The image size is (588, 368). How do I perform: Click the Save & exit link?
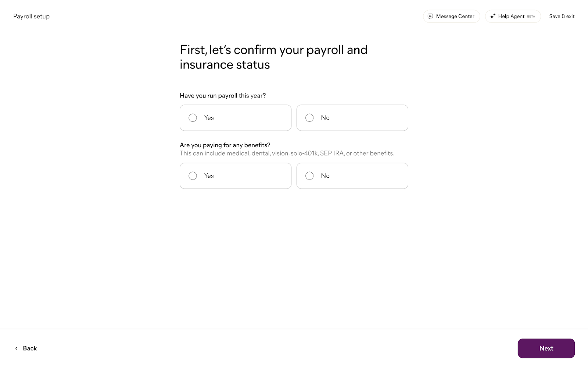[x=562, y=16]
